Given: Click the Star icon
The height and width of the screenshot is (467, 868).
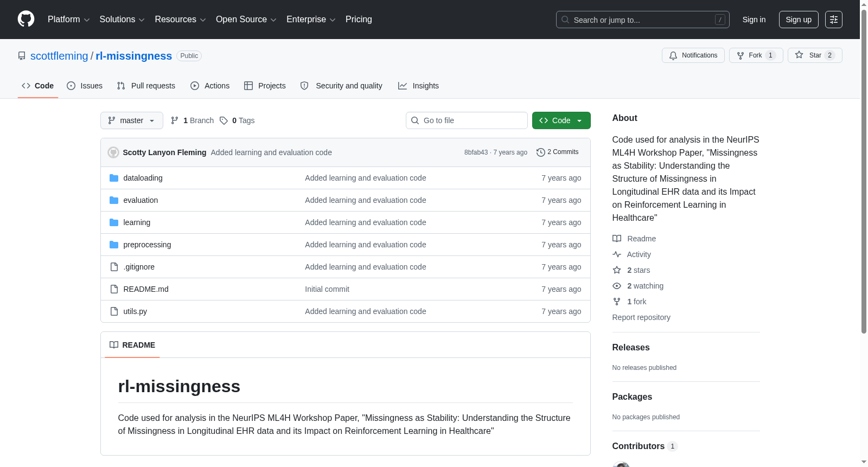Looking at the screenshot, I should tap(799, 55).
